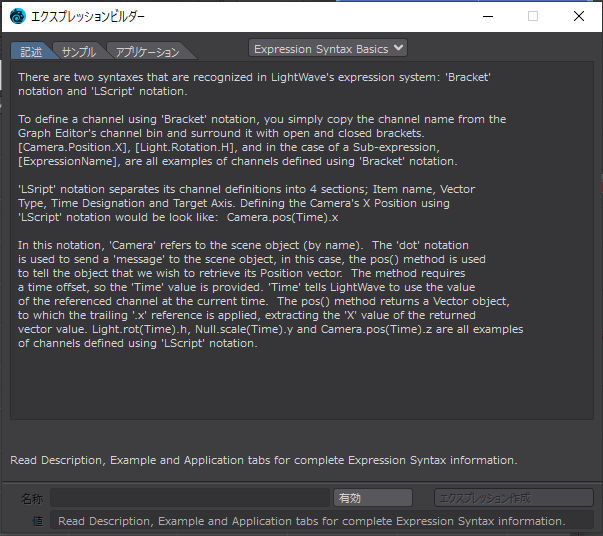
Task: Click the text 'Camera.pos(Time).x' in description
Action: 282,217
